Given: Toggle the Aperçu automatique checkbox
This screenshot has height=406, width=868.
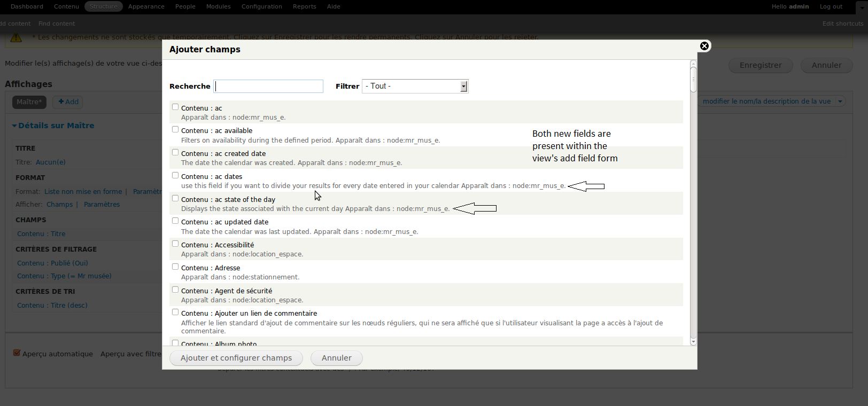Looking at the screenshot, I should click(x=17, y=353).
